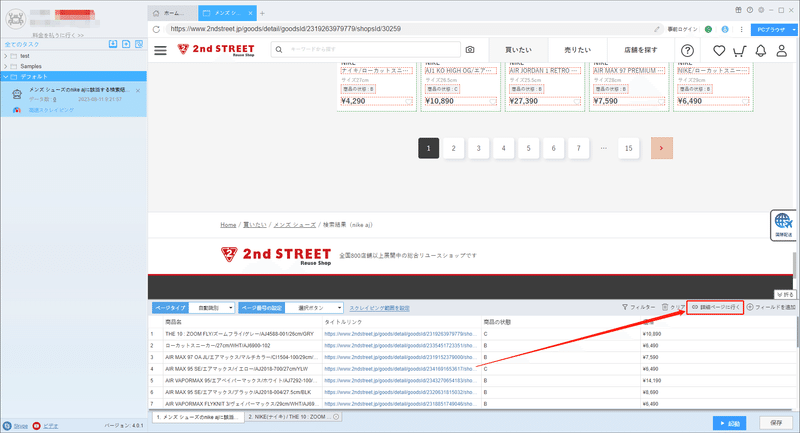Open favorites via the header heart icon

tap(719, 50)
